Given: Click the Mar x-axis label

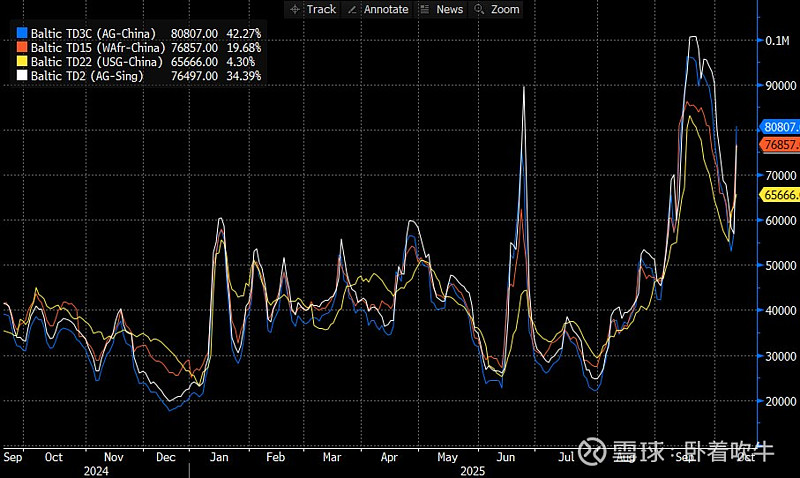Looking at the screenshot, I should (x=332, y=457).
